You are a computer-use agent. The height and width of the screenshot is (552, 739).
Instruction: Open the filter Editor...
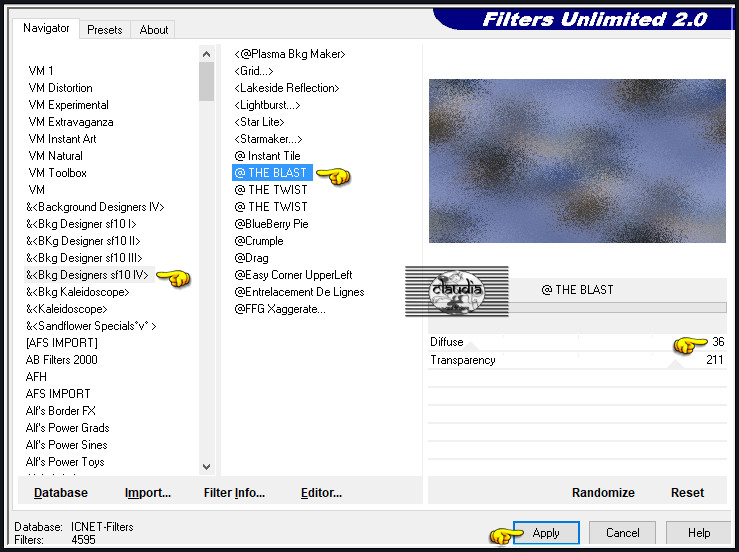tap(321, 493)
